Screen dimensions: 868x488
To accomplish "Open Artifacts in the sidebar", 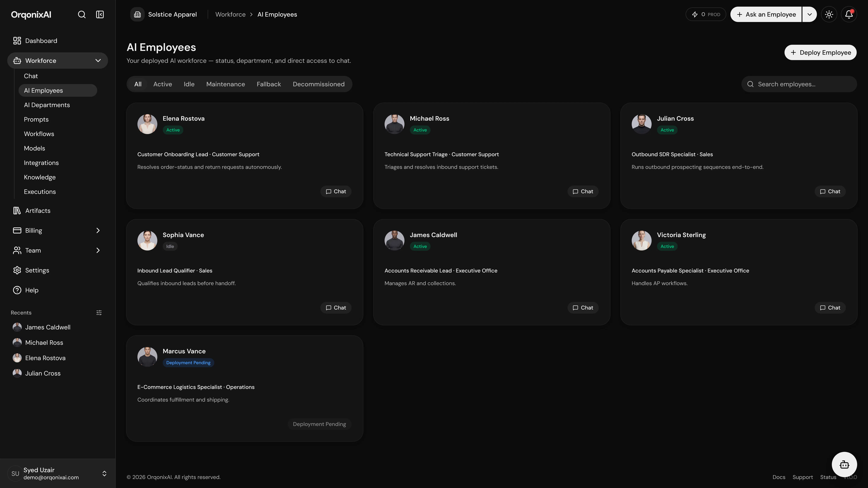I will coord(58,211).
